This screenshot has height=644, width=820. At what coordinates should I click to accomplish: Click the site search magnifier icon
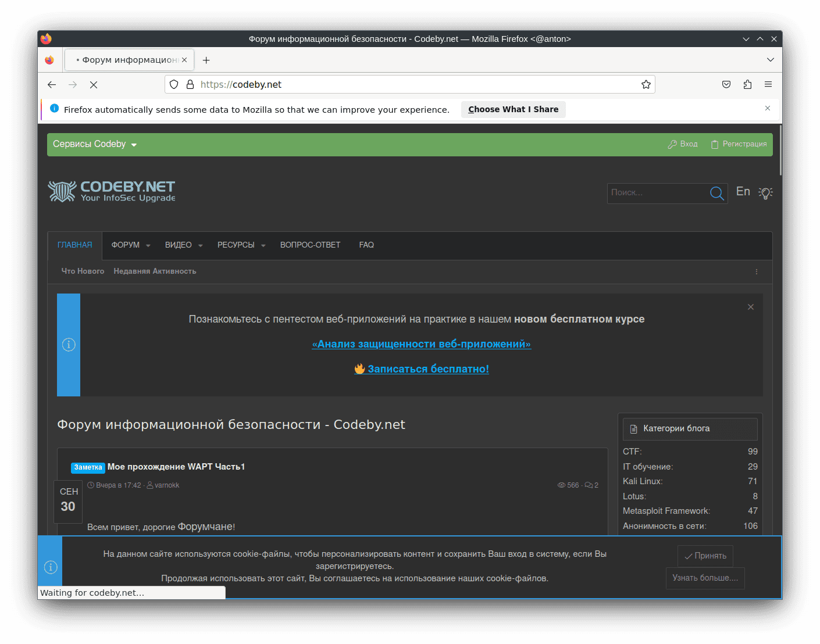coord(716,193)
